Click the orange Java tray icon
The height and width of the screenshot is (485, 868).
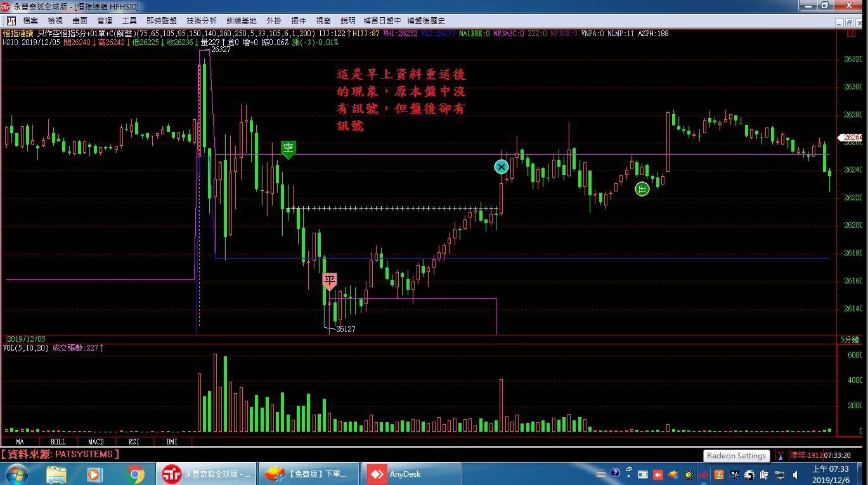(x=720, y=474)
